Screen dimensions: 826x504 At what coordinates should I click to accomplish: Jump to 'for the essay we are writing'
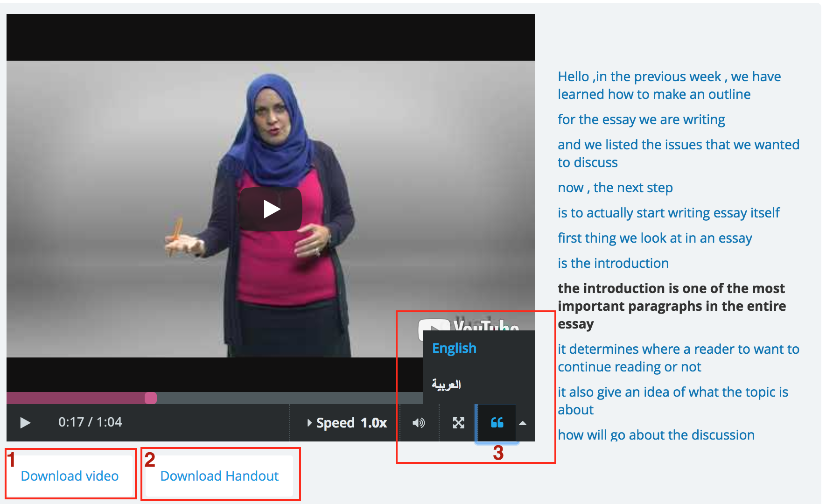pos(641,120)
